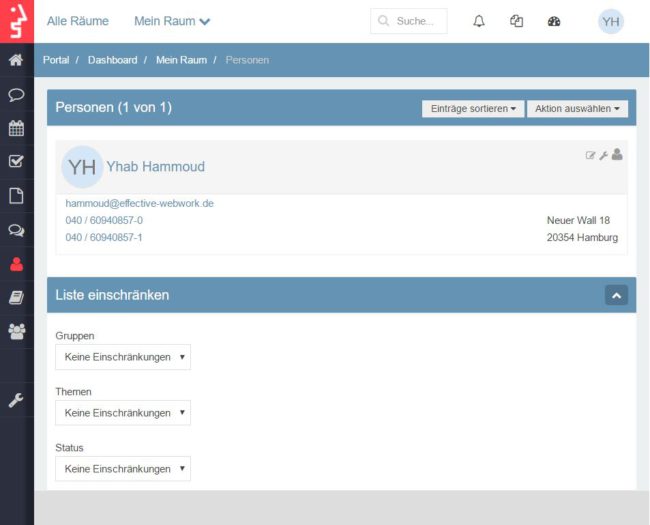The height and width of the screenshot is (525, 650).
Task: Open the Aktion auswählen dropdown
Action: click(x=577, y=108)
